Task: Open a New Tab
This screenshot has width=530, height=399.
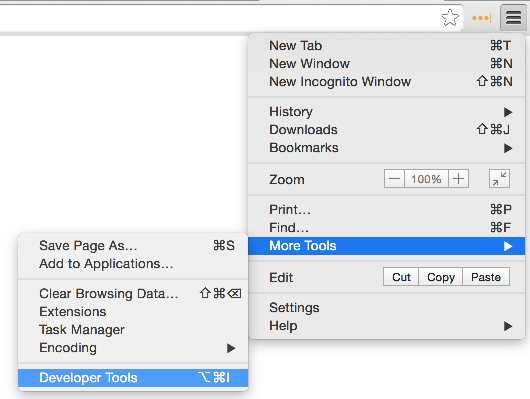Action: [x=386, y=46]
